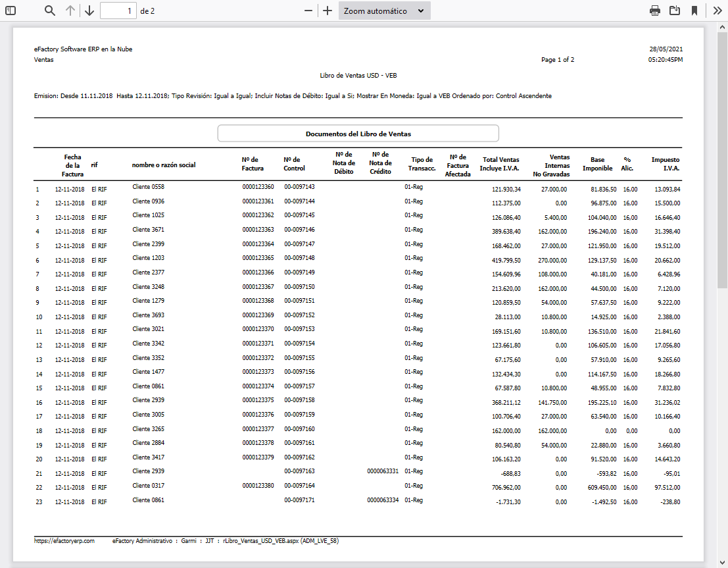The image size is (728, 568).
Task: Zoom out of the document
Action: [x=308, y=11]
